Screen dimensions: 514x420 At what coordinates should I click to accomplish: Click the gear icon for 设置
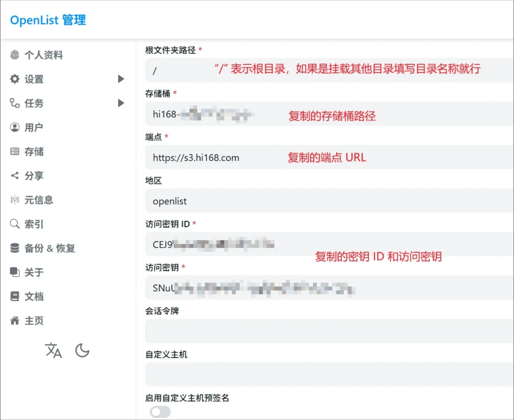[15, 79]
